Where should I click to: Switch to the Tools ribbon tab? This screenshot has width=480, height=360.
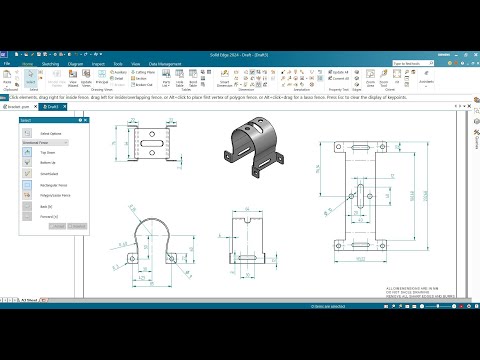118,64
